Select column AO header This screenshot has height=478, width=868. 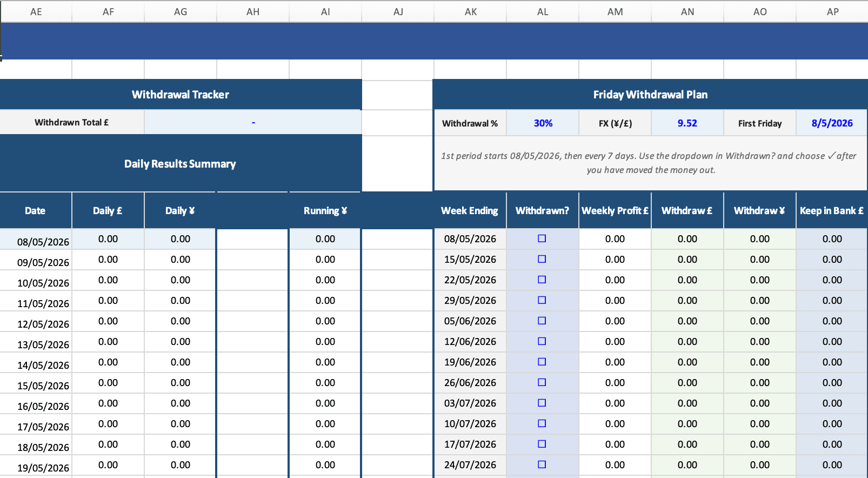click(760, 11)
